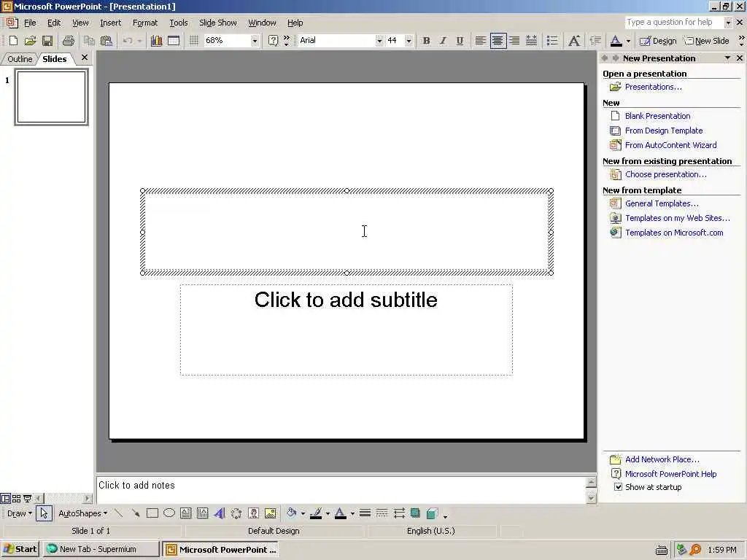The width and height of the screenshot is (747, 560).
Task: Open the Draw menu dropdown
Action: (19, 513)
